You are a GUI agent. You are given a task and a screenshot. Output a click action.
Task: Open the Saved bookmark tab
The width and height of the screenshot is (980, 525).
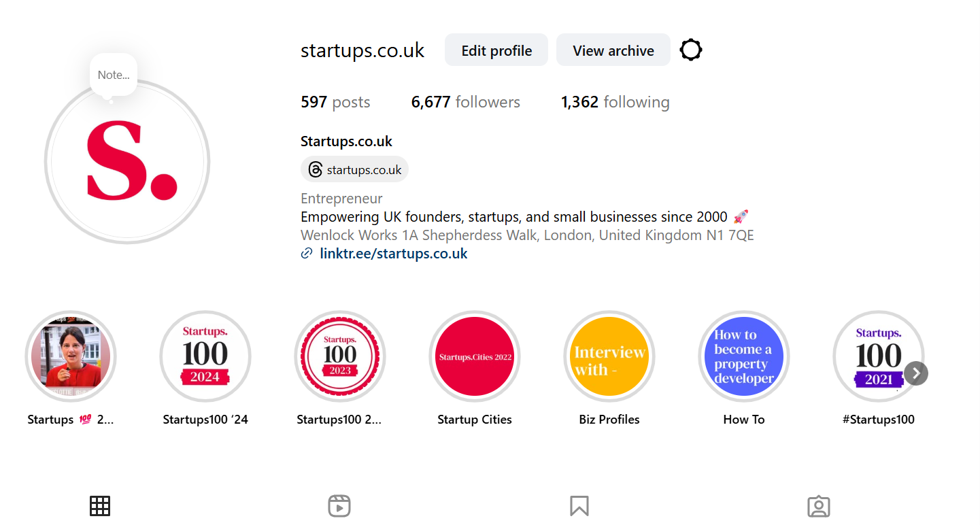pos(579,506)
